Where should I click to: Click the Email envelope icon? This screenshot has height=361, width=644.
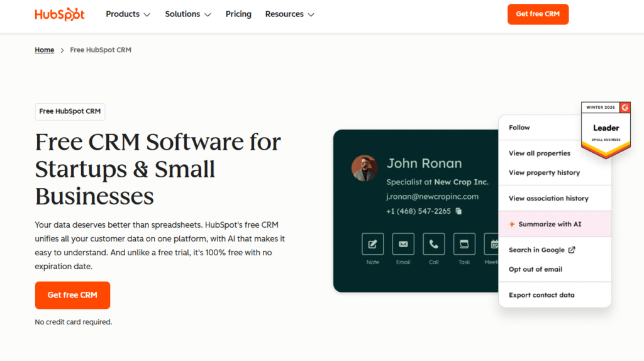click(x=403, y=244)
